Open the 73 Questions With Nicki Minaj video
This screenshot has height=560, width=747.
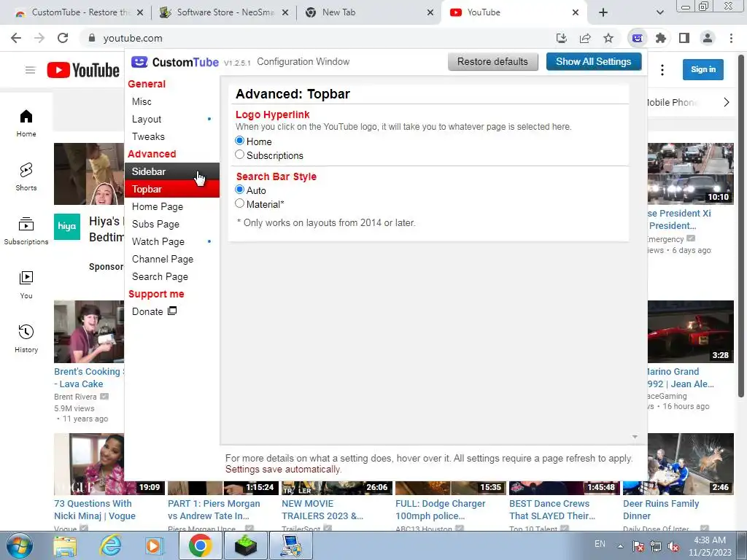[94, 510]
